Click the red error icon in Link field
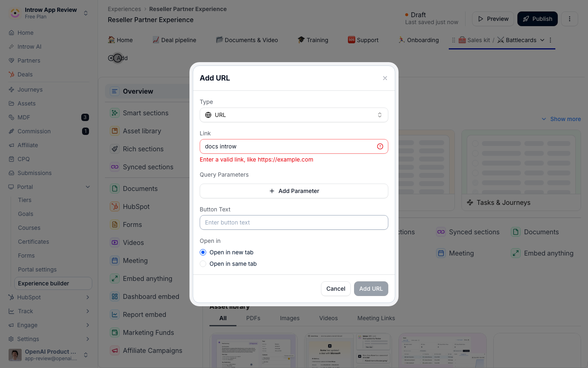Image resolution: width=588 pixels, height=368 pixels. point(380,146)
